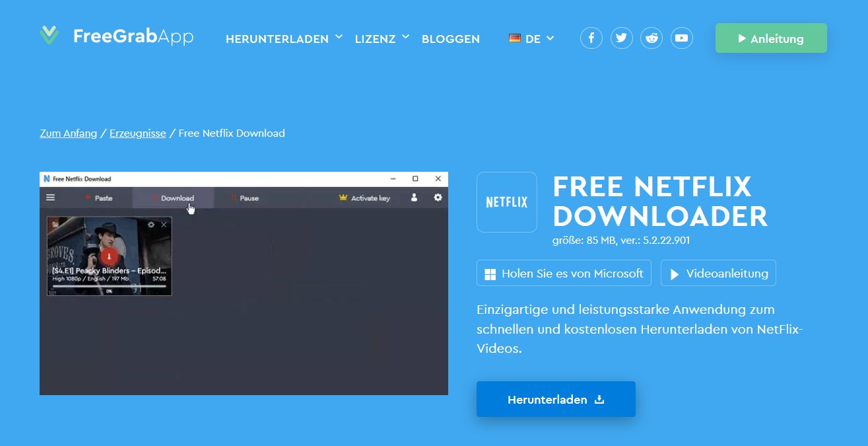868x446 pixels.
Task: Go to Zum Anfang breadcrumb link
Action: (69, 133)
